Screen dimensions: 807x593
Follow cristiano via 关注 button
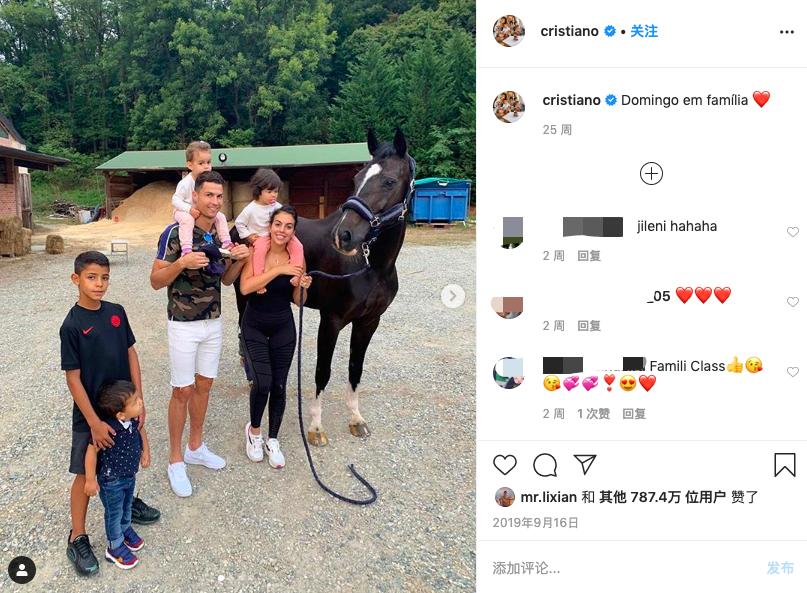coord(644,31)
